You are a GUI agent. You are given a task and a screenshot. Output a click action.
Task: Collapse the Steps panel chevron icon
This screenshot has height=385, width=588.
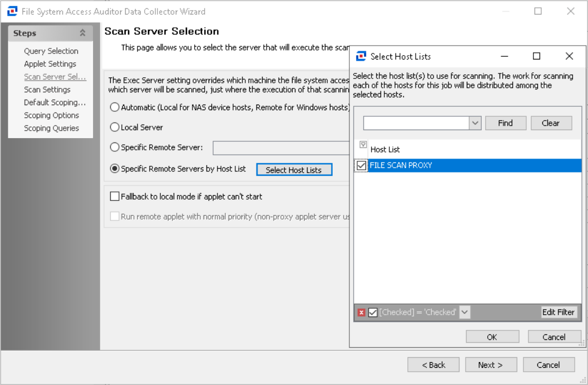(x=83, y=33)
